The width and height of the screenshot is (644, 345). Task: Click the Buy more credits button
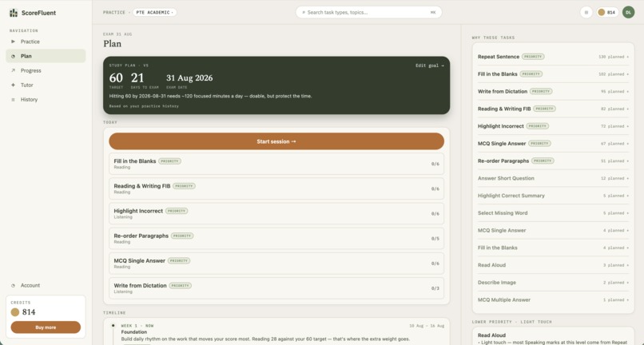[46, 327]
